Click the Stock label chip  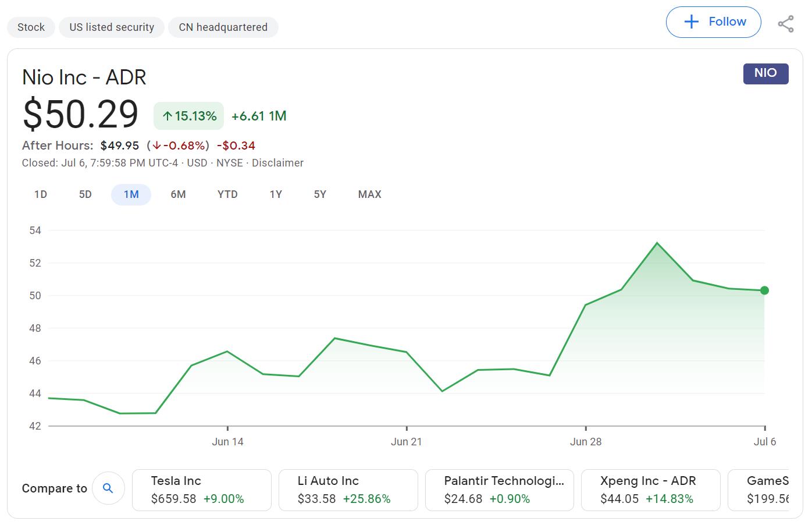click(x=31, y=27)
